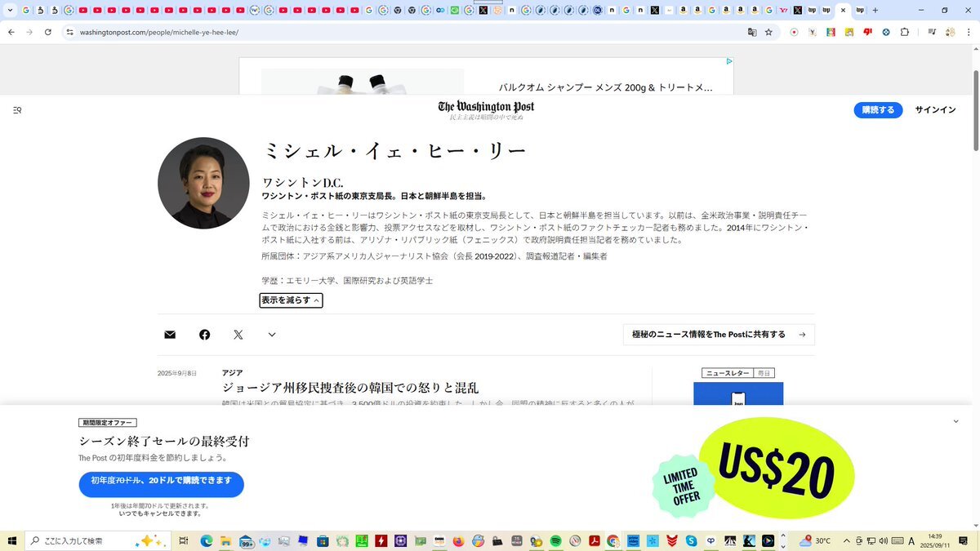The height and width of the screenshot is (551, 980).
Task: Click the 期間限定オファー badge in banner
Action: pyautogui.click(x=108, y=423)
